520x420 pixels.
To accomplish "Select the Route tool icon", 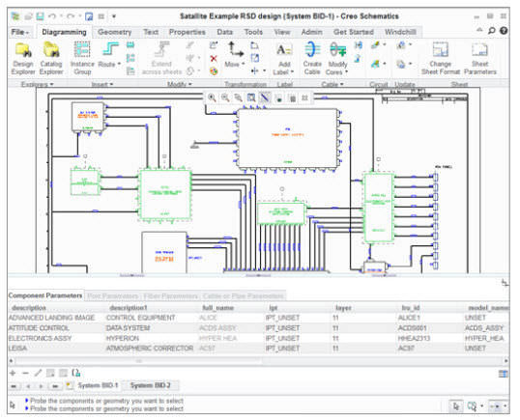I will click(110, 49).
